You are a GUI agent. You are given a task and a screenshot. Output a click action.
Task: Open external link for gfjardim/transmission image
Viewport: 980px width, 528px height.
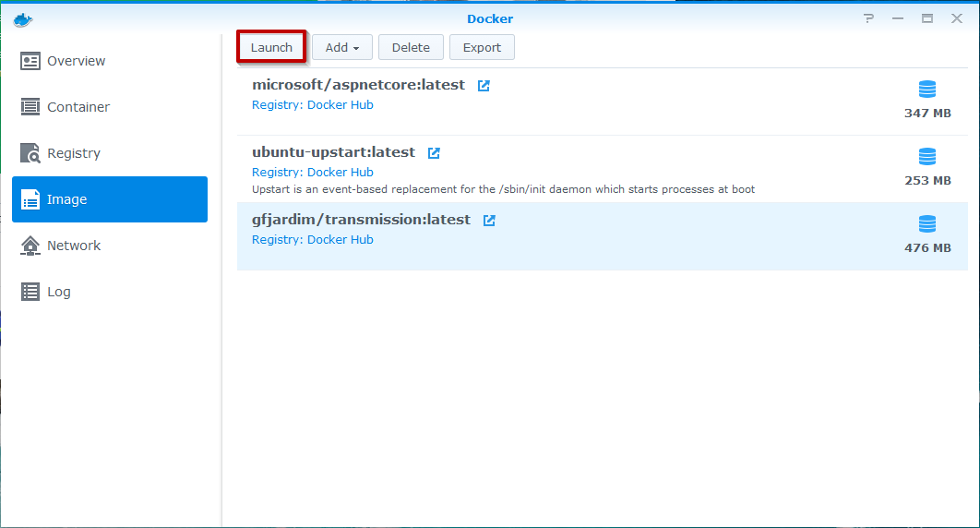[489, 220]
